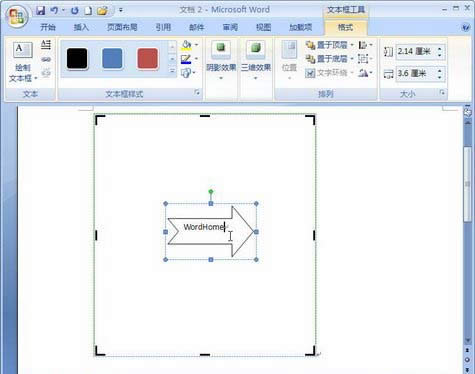
Task: Save document with the floppy icon
Action: click(x=41, y=10)
